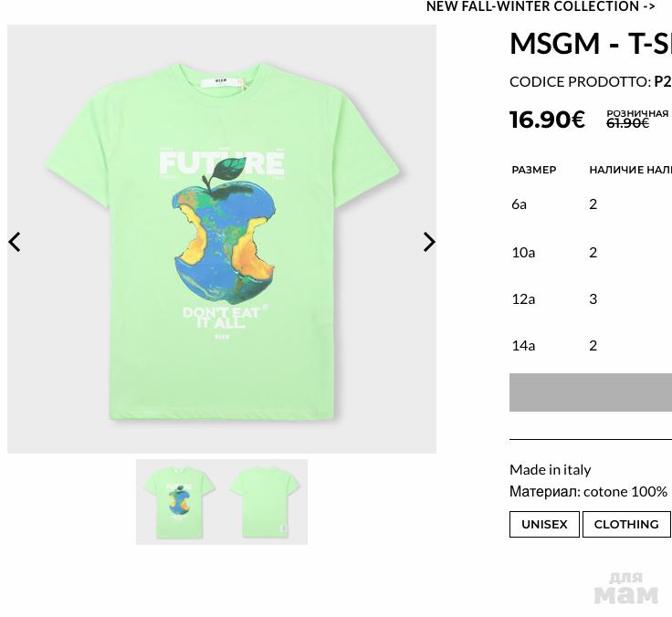Viewport: 672px width, 617px height.
Task: Open the New Fall-Winter Collection link
Action: pyautogui.click(x=541, y=7)
